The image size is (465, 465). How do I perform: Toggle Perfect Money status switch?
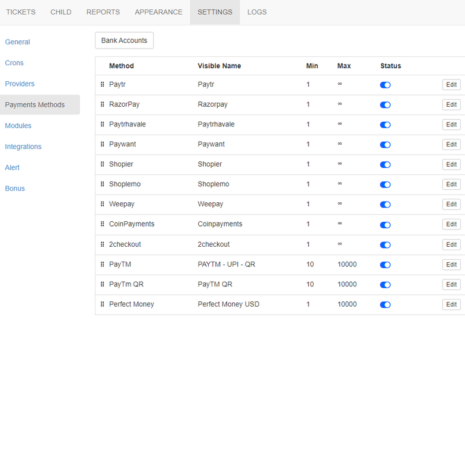pyautogui.click(x=385, y=305)
